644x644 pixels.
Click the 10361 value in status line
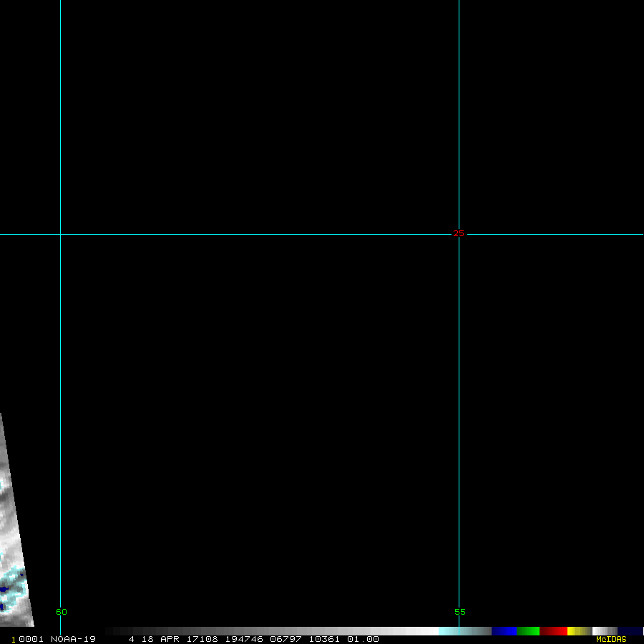[324, 639]
